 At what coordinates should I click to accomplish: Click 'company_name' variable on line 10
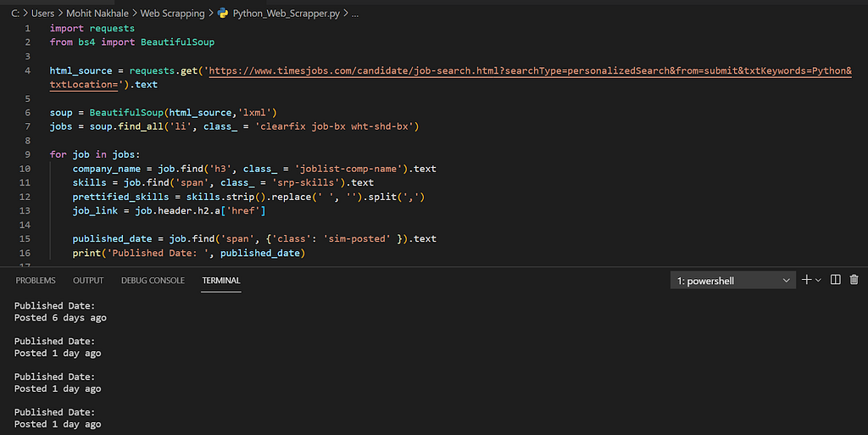106,169
